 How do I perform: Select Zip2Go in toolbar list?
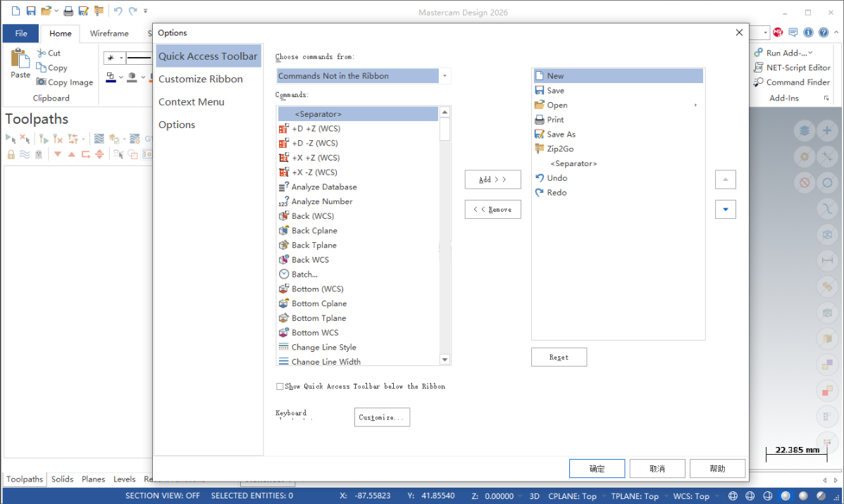[618, 149]
